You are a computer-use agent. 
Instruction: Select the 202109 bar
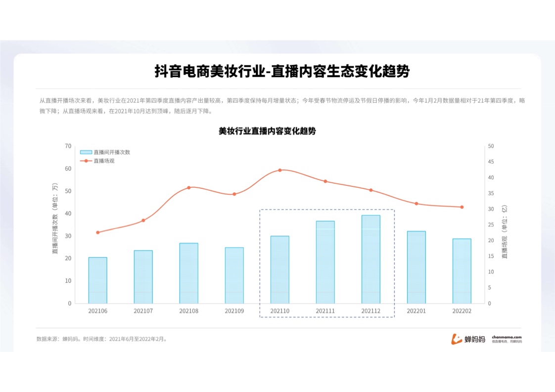coord(234,275)
